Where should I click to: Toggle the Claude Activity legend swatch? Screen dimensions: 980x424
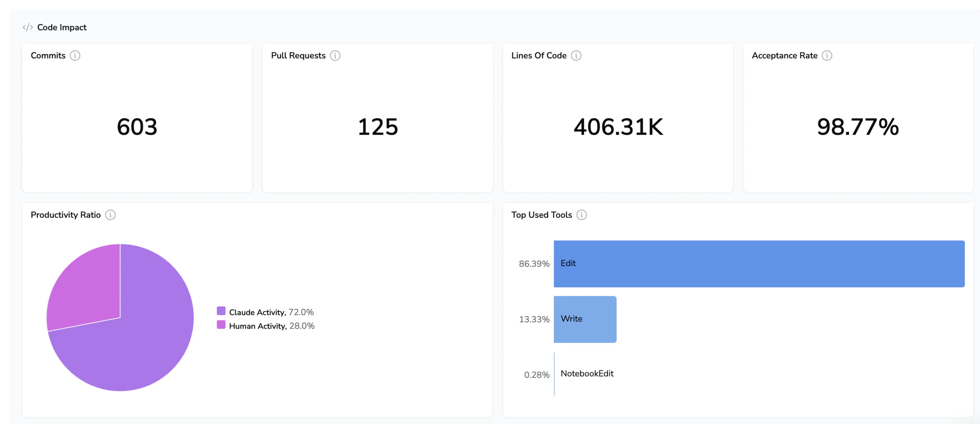[x=221, y=311]
